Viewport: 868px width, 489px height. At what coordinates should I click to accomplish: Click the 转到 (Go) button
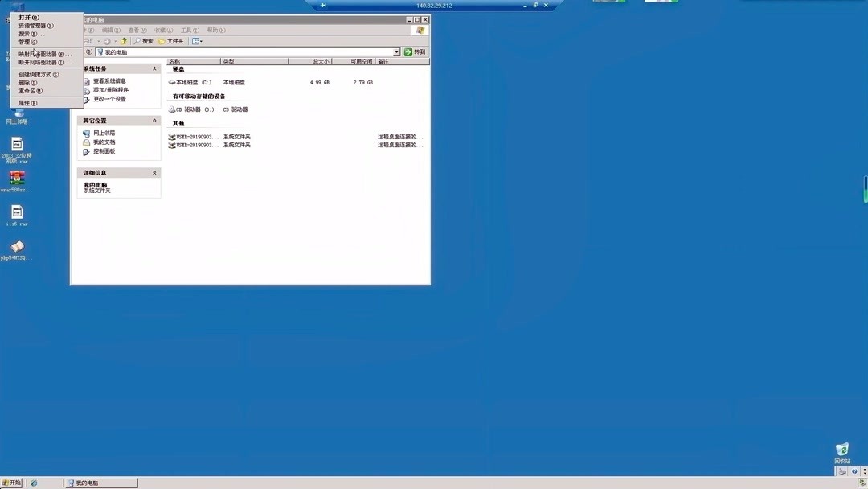point(416,51)
